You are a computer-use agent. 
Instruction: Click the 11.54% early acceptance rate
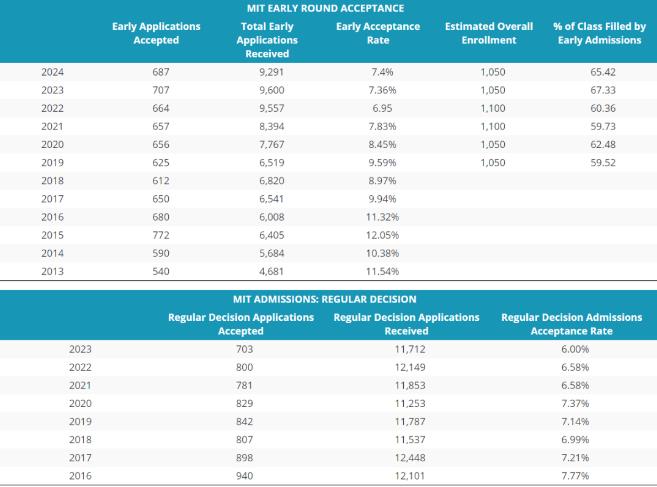point(382,271)
